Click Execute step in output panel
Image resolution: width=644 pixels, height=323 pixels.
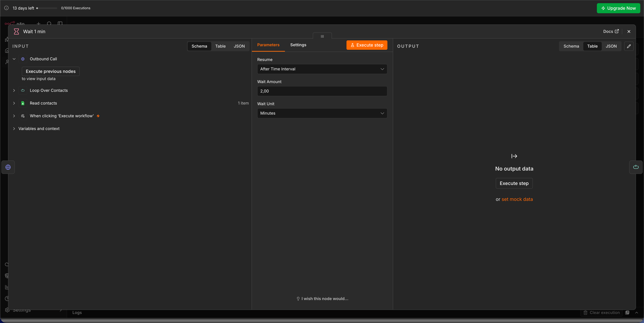514,183
